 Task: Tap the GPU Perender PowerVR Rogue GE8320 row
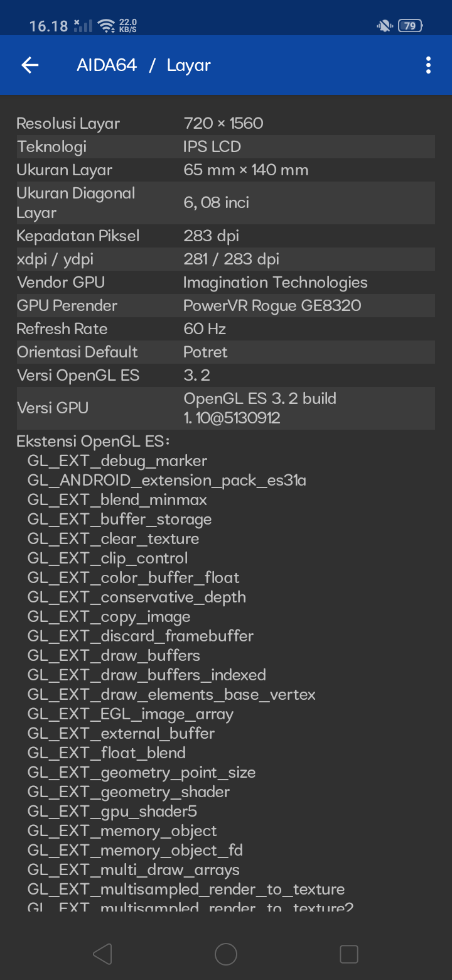[225, 305]
